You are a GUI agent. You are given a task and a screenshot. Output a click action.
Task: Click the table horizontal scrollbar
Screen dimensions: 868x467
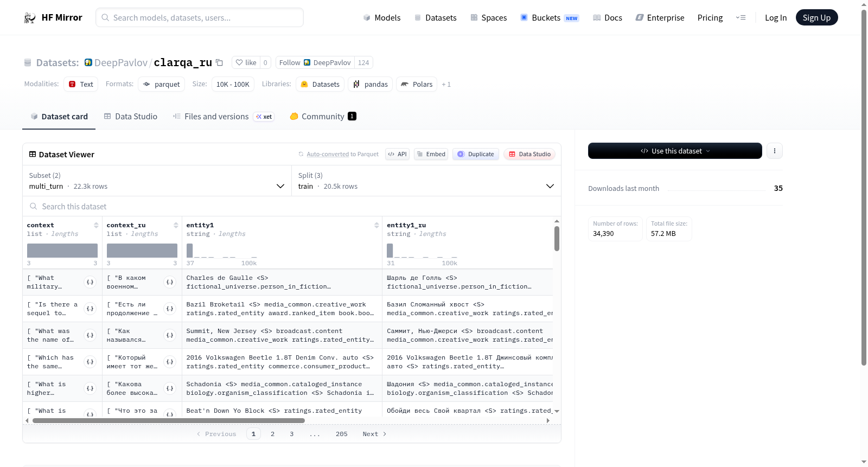[x=169, y=420]
